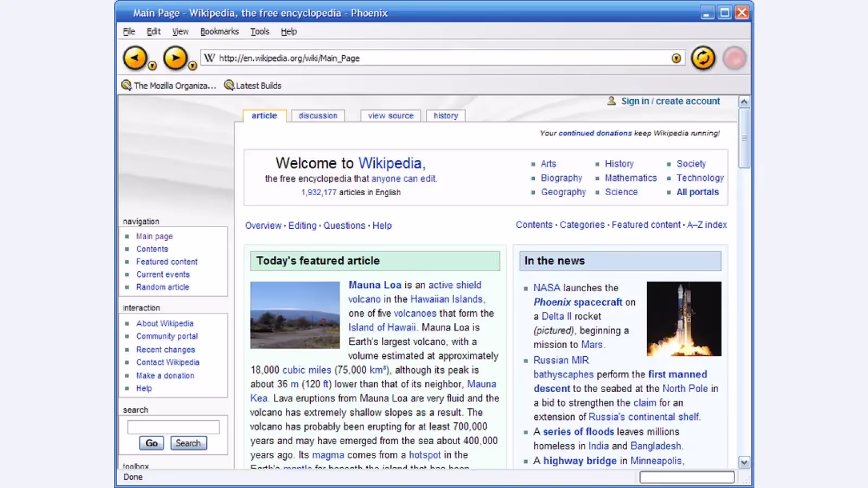
Task: Open the Delta II rocket launch thumbnail
Action: [684, 318]
